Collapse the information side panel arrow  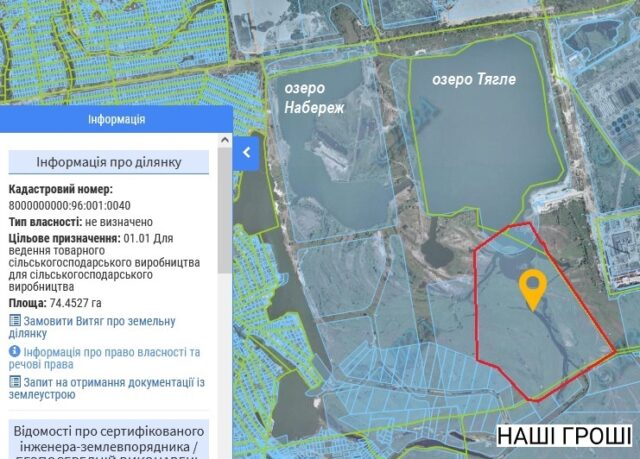click(x=248, y=153)
